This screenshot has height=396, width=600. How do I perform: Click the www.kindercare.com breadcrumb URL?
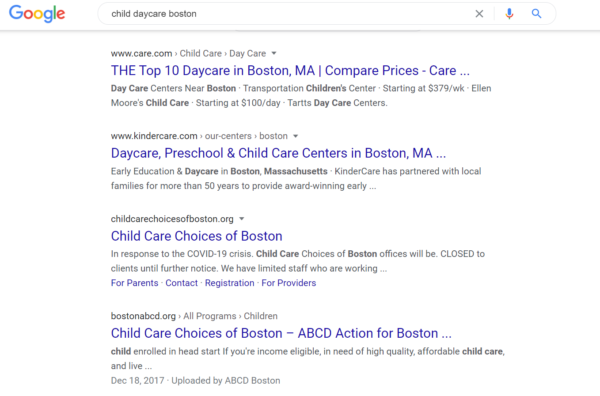point(199,136)
